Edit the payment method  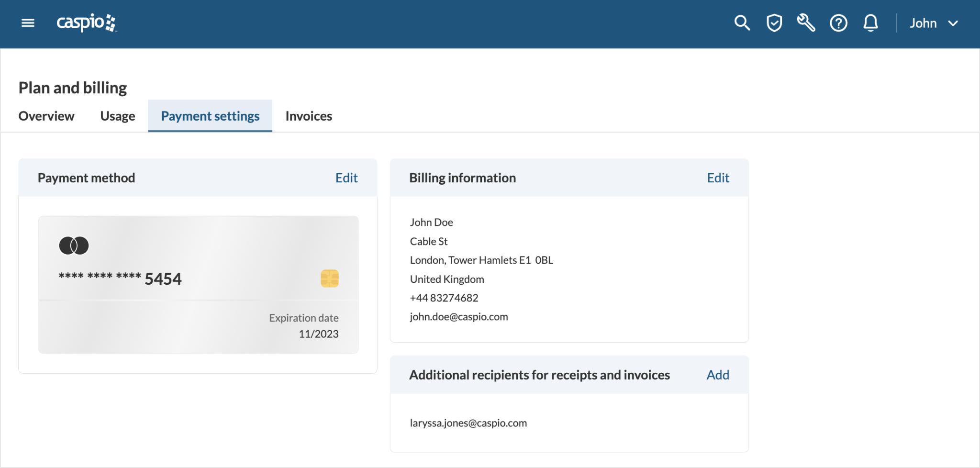click(346, 178)
